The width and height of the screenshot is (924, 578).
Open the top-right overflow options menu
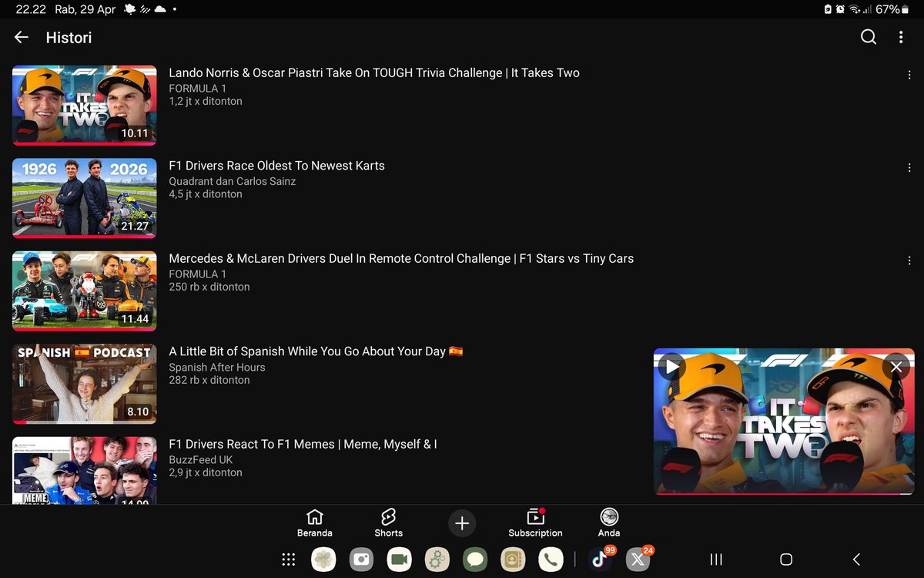coord(901,37)
